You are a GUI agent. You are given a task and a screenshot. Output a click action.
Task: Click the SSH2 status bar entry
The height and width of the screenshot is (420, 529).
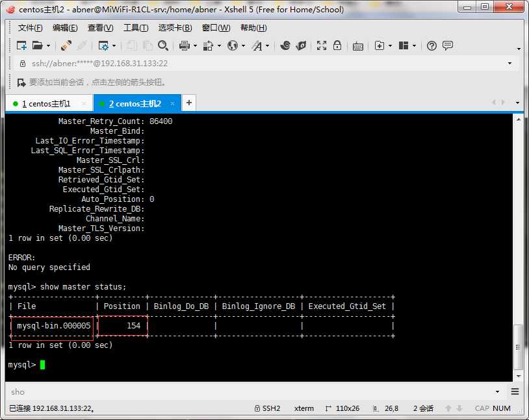[x=267, y=408]
